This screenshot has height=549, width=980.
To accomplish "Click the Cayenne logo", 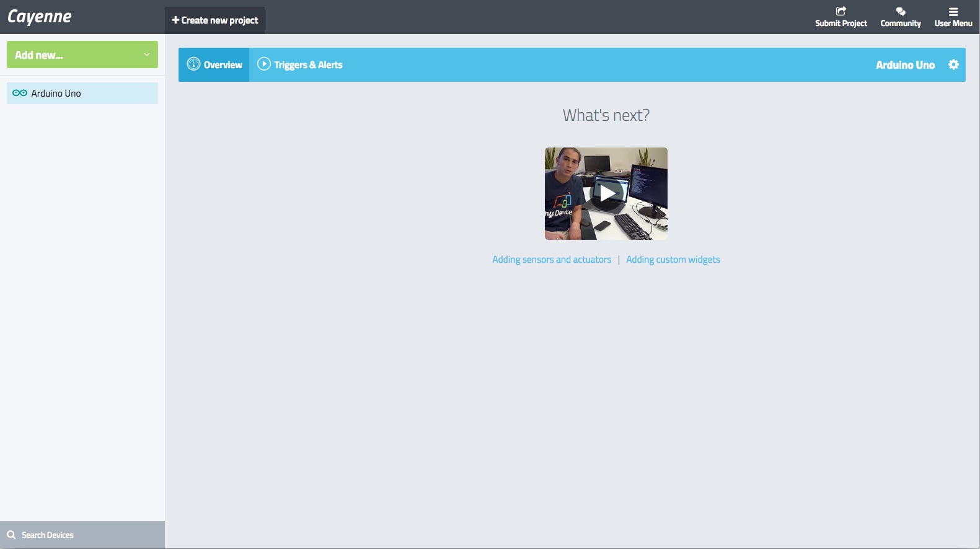I will pos(40,17).
